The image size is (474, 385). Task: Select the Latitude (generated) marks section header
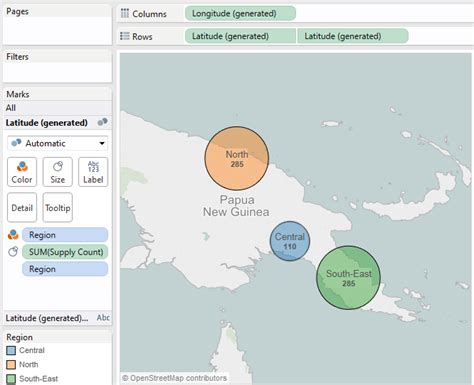(x=57, y=122)
